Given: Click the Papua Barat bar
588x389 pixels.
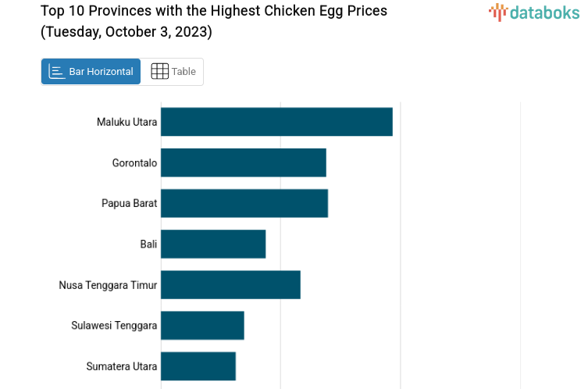Looking at the screenshot, I should click(x=244, y=203).
